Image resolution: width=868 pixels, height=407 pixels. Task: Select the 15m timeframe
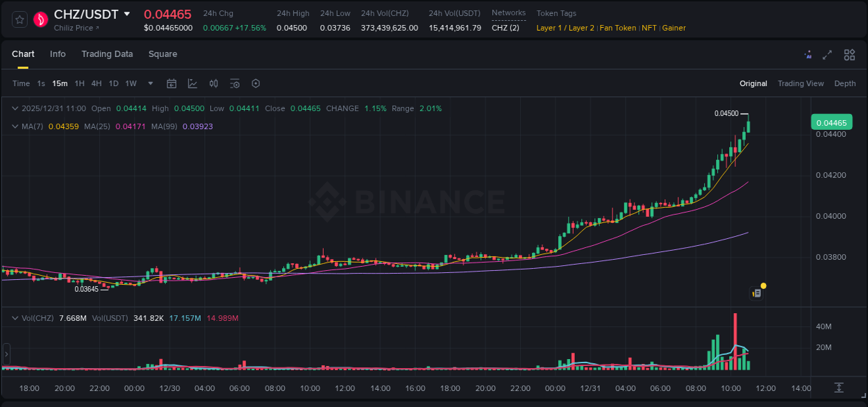pyautogui.click(x=60, y=83)
